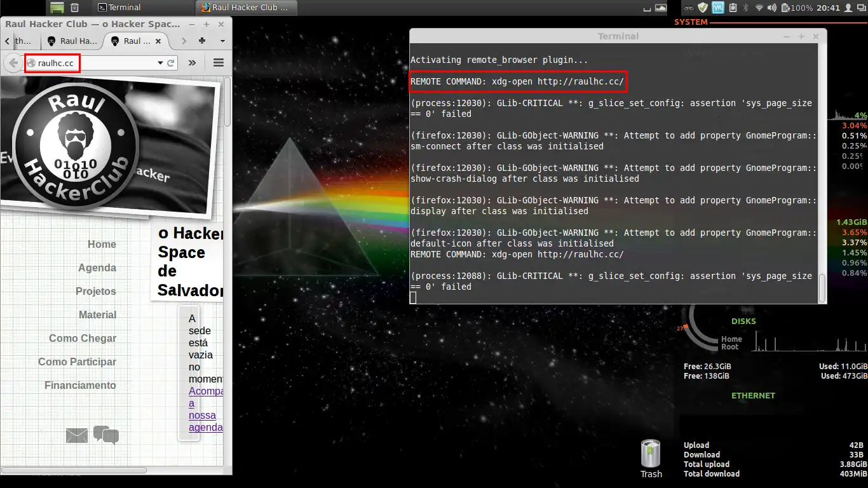Image resolution: width=868 pixels, height=488 pixels.
Task: Open the Material navigation link
Action: [x=97, y=315]
